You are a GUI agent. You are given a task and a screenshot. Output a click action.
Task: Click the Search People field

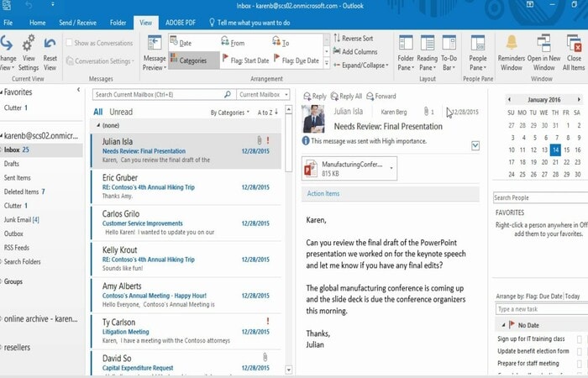(x=540, y=197)
